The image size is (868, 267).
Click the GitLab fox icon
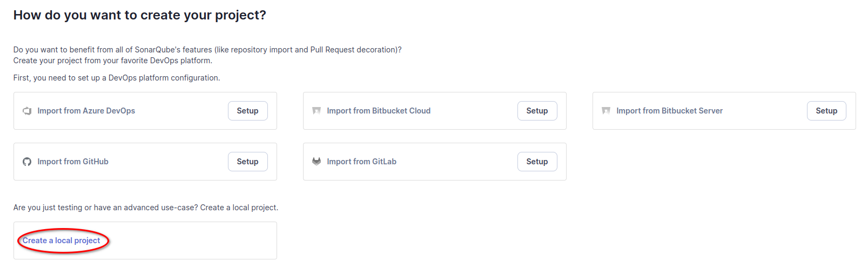point(317,162)
